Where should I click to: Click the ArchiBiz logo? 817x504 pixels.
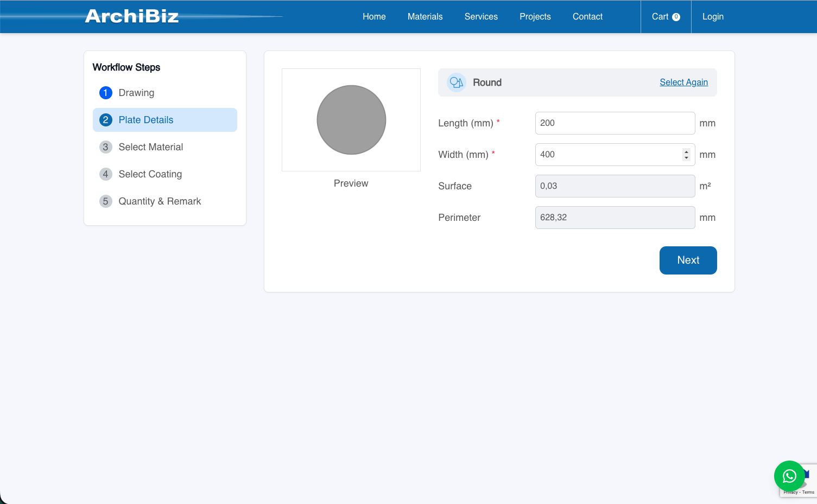(x=132, y=16)
